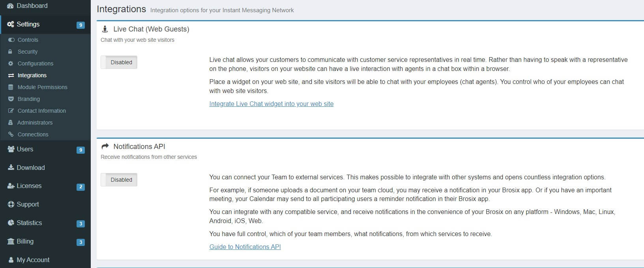The height and width of the screenshot is (268, 644).
Task: Open Integrate Live Chat widget link
Action: pyautogui.click(x=271, y=104)
